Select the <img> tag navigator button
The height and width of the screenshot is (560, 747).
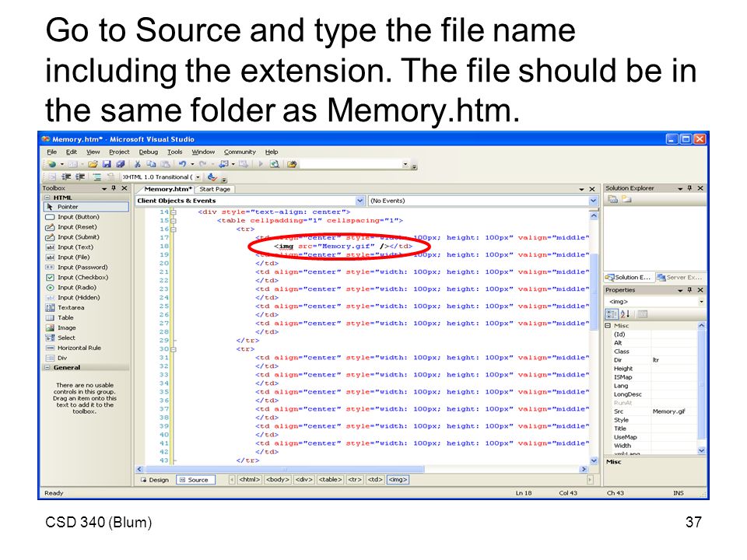click(398, 480)
